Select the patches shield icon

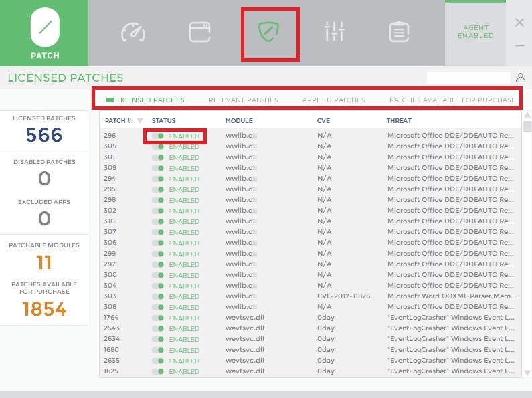269,32
